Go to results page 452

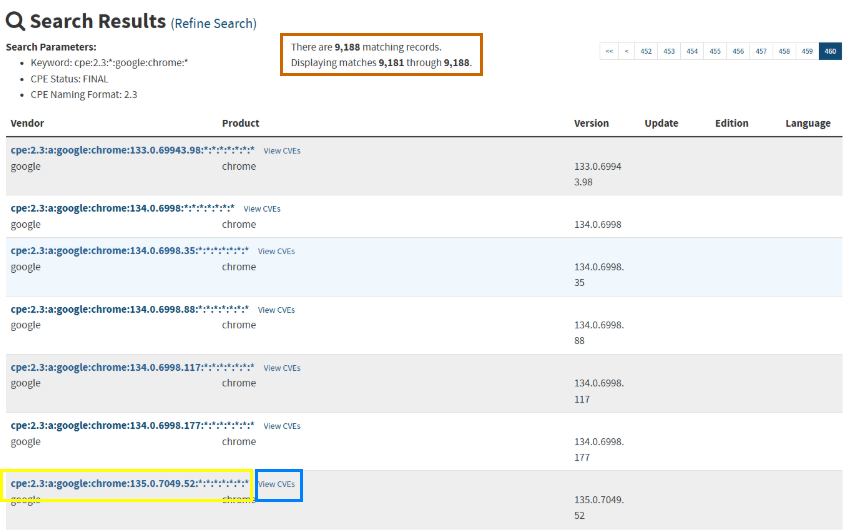point(646,51)
